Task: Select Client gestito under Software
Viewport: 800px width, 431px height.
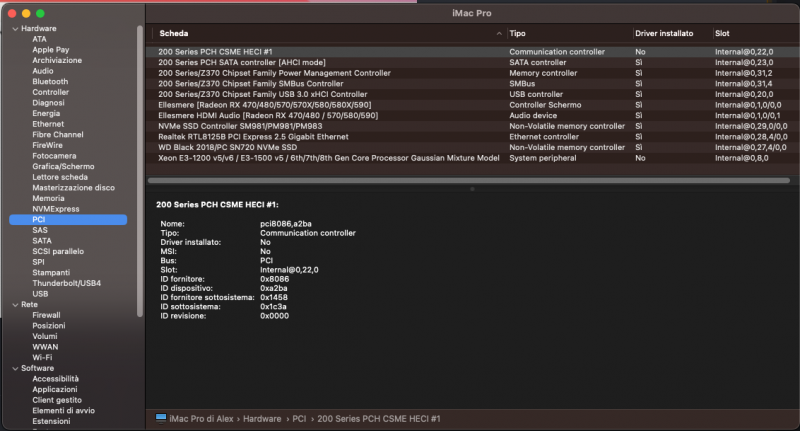Action: click(x=57, y=400)
